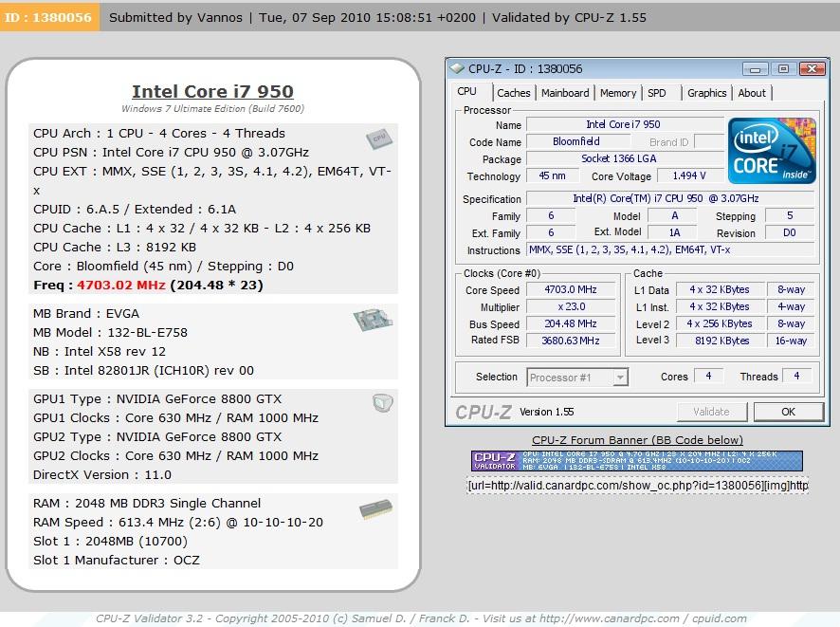Screen dimensions: 840x627
Task: Click the 16-way Level 3 associativity field
Action: tap(791, 341)
